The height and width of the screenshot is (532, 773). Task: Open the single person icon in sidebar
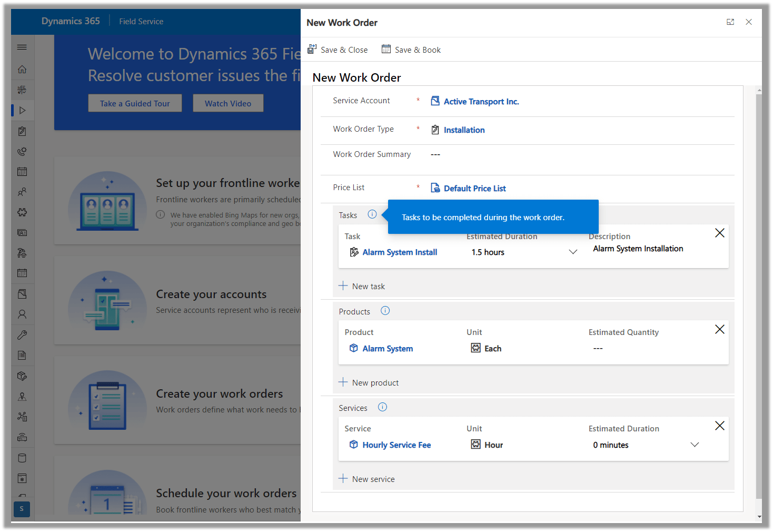point(22,314)
